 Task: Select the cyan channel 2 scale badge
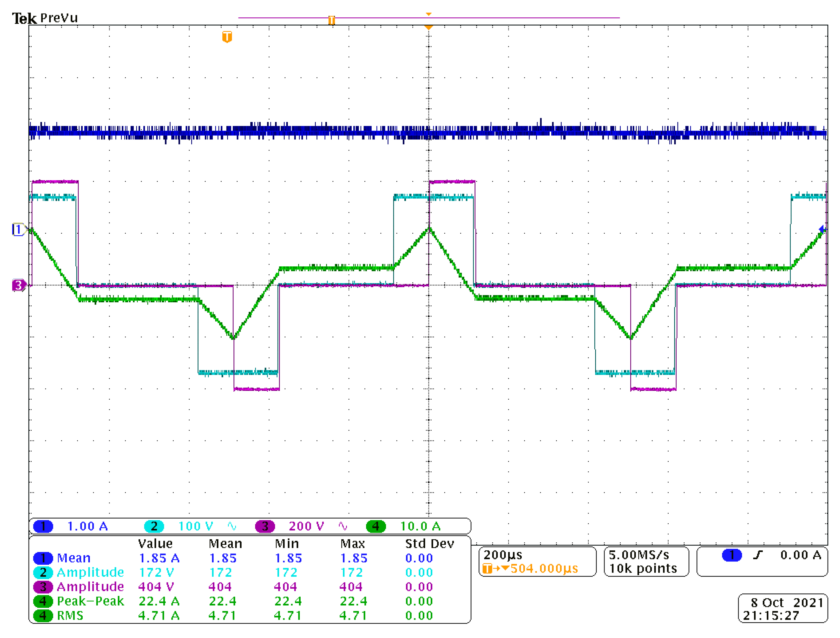[154, 526]
